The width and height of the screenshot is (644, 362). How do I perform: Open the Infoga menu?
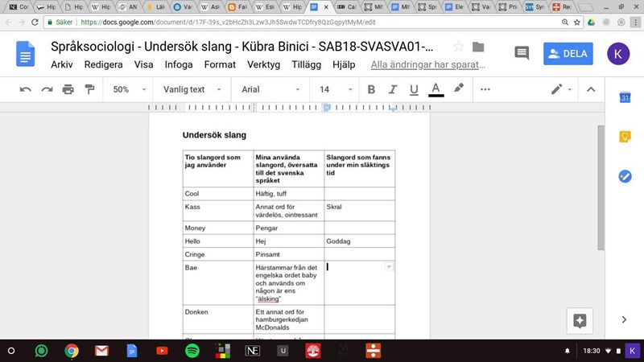179,64
